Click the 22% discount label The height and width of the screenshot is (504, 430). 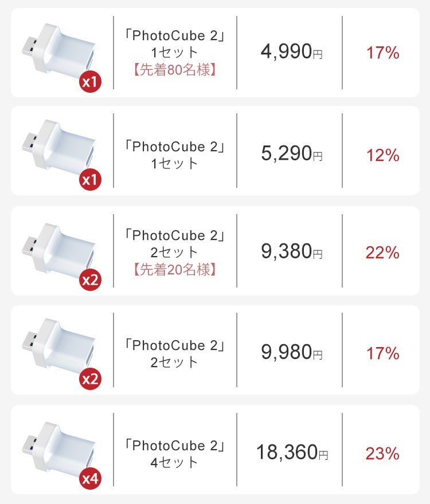382,253
